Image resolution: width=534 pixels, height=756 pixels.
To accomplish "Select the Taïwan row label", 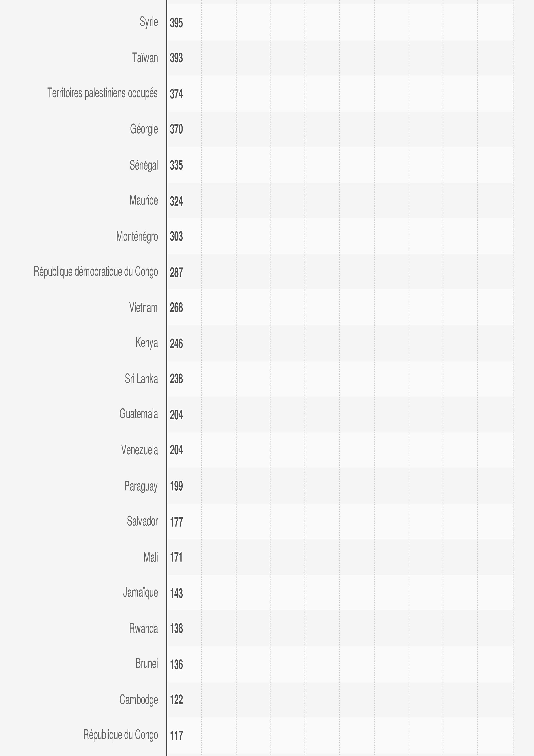I will pos(145,58).
